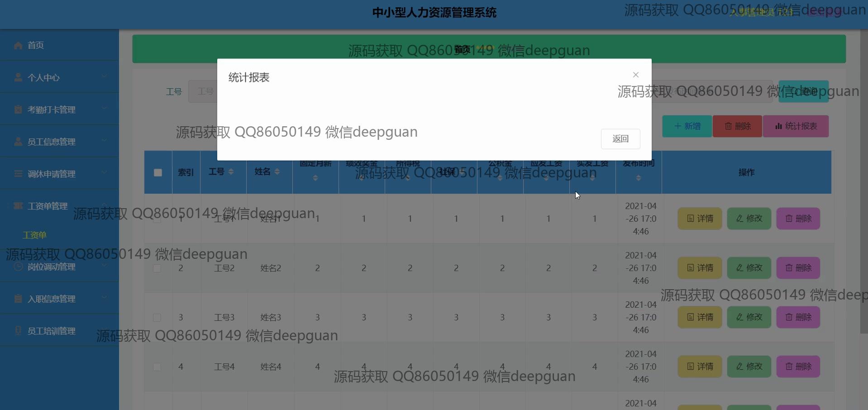Open the 工资单 submenu item
The width and height of the screenshot is (868, 410).
tap(35, 235)
